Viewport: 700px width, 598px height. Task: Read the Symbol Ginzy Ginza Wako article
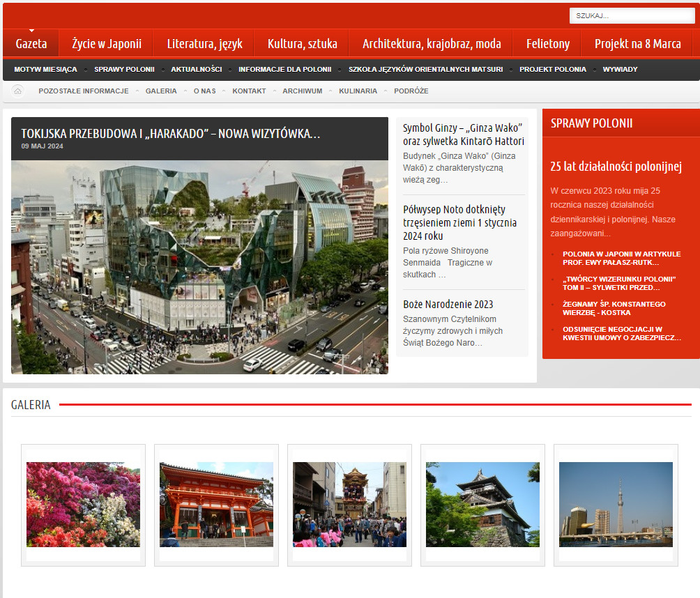click(x=463, y=135)
